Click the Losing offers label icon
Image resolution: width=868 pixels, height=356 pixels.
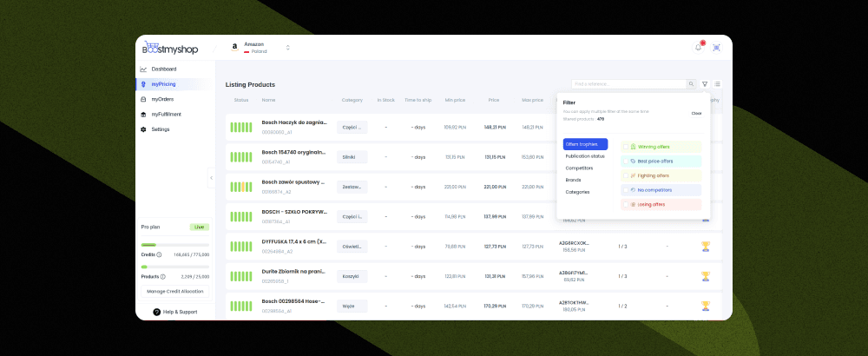(634, 204)
